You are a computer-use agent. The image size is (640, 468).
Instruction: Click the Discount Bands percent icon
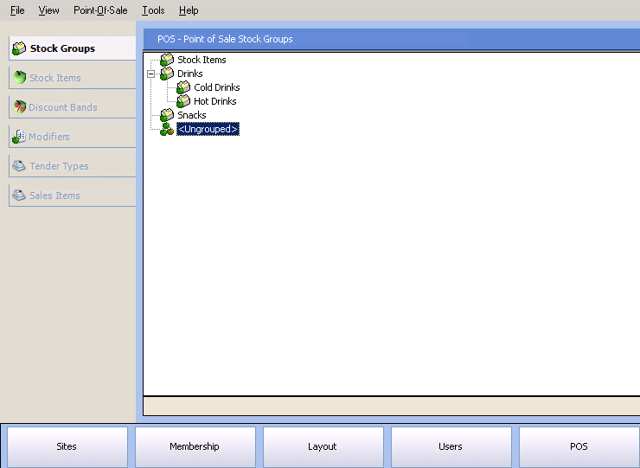(19, 106)
